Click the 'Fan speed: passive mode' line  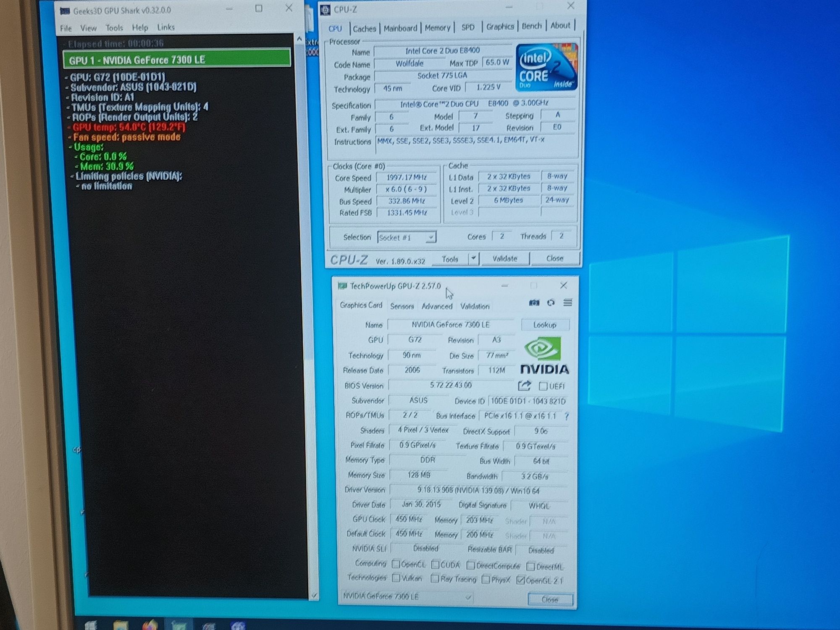tap(126, 137)
